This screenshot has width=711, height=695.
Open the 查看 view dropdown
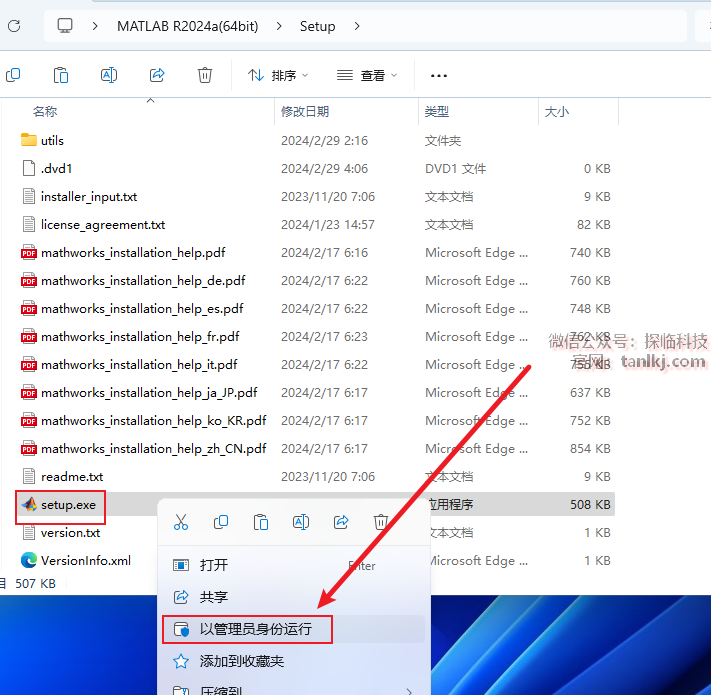point(367,75)
